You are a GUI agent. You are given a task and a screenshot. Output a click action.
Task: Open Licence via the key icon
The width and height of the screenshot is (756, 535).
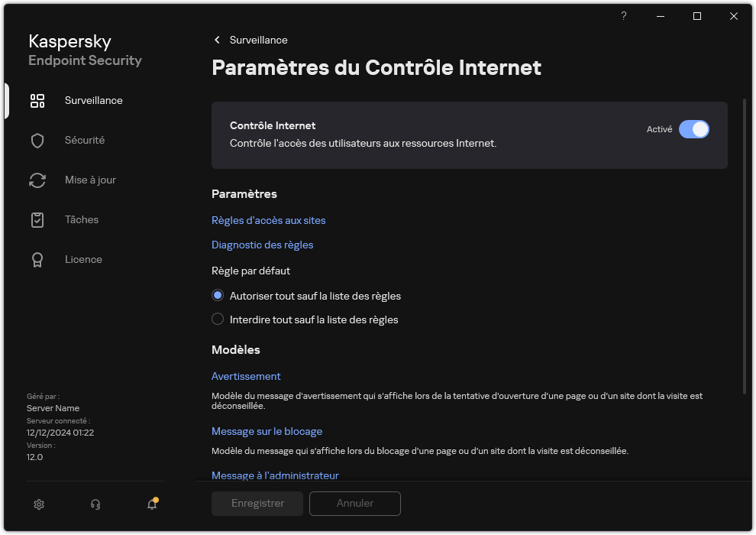pos(37,259)
